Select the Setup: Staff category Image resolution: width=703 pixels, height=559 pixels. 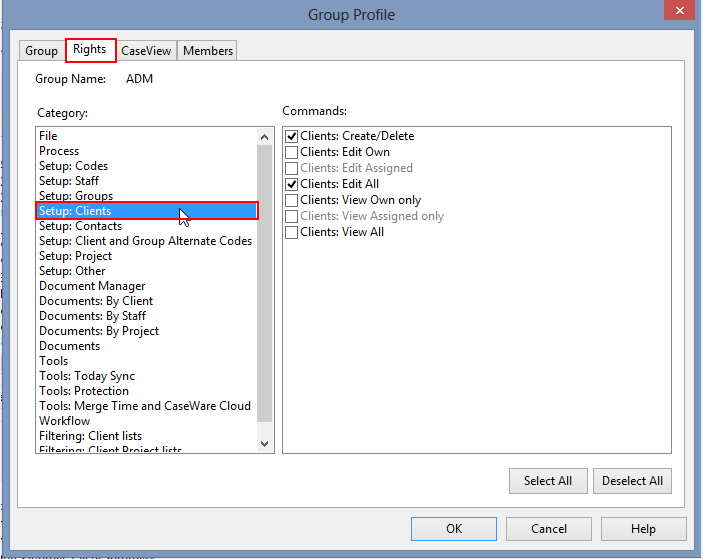point(69,181)
